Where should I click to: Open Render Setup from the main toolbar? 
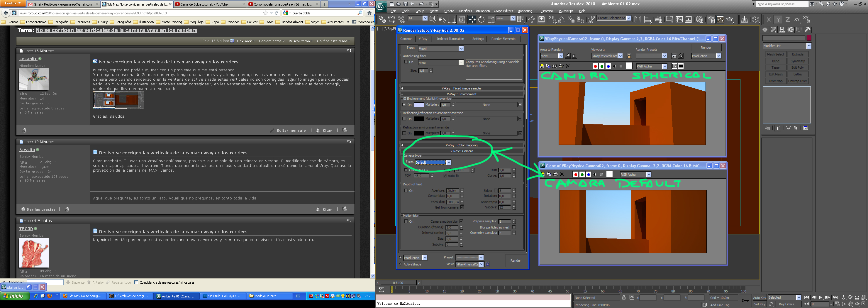coord(711,20)
